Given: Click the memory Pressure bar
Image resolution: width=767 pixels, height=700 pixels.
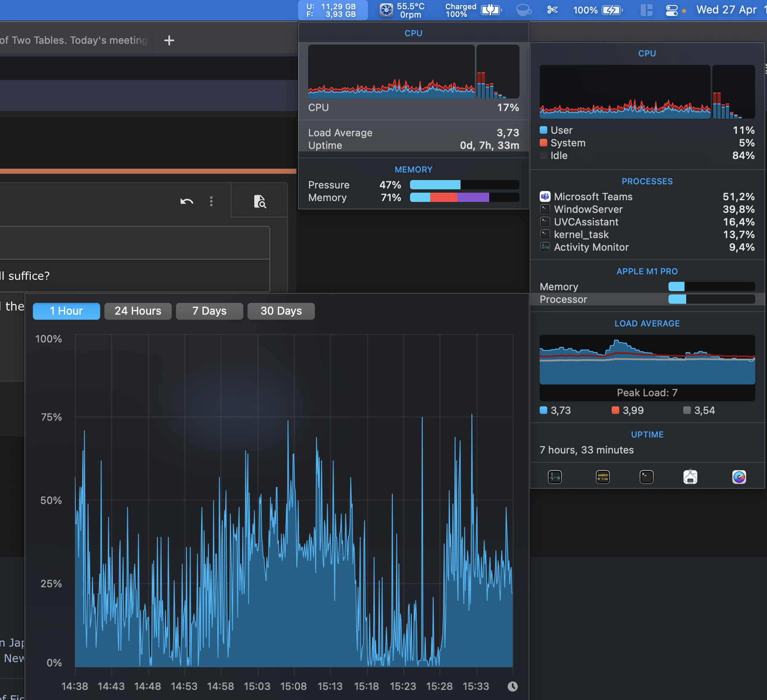Looking at the screenshot, I should pos(464,185).
